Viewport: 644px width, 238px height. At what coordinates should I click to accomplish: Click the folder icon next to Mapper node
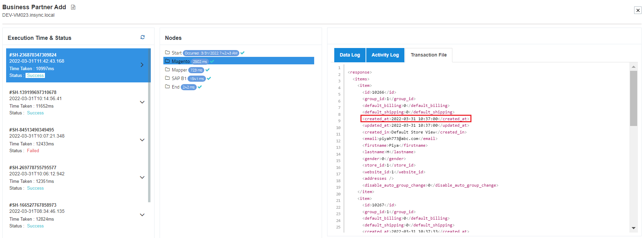(167, 69)
